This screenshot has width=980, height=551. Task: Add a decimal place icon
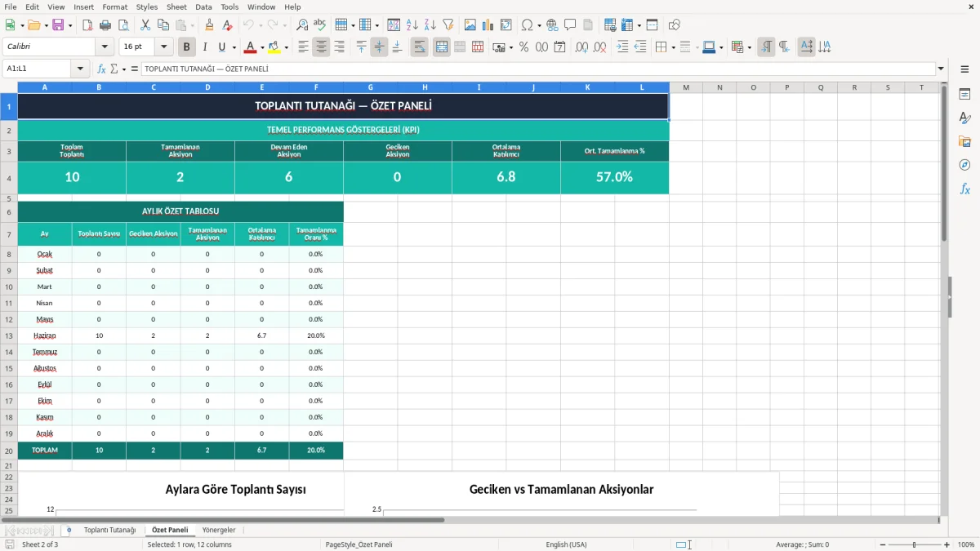click(581, 47)
